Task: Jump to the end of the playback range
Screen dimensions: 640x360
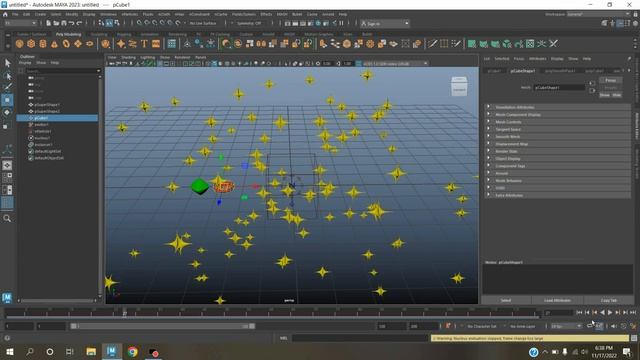Action: (633, 313)
